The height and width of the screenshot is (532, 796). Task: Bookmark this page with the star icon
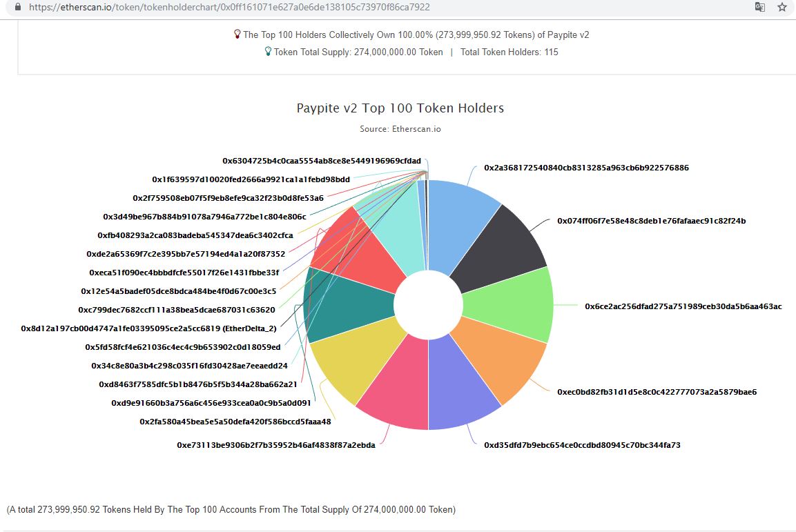click(782, 7)
